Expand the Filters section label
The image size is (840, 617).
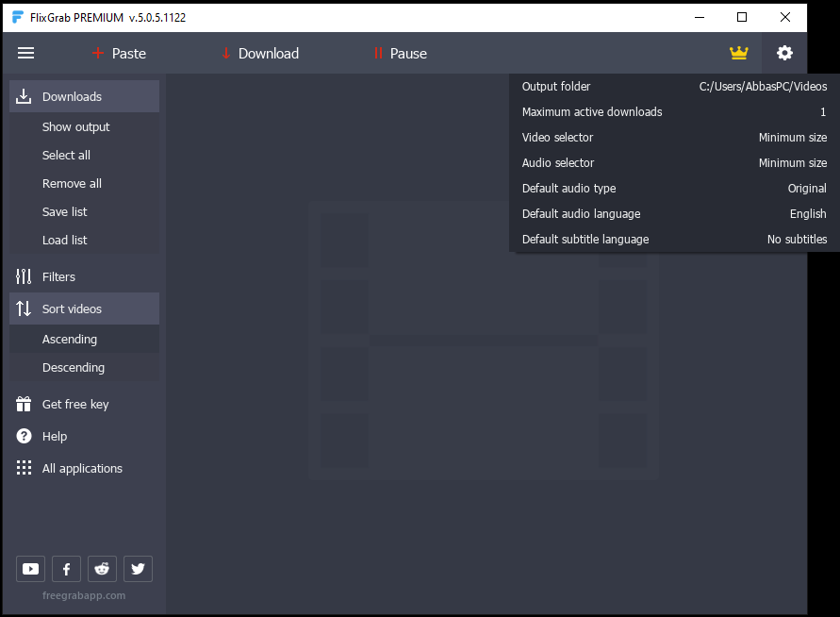(x=58, y=276)
